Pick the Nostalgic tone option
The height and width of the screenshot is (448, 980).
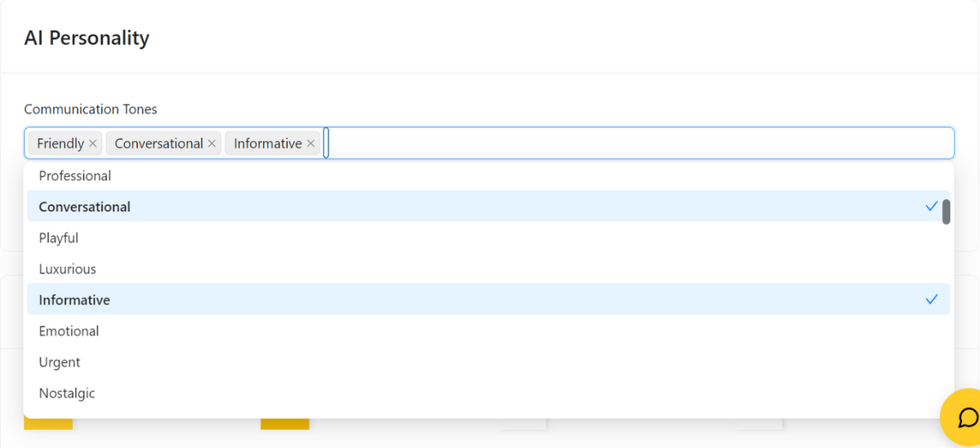click(x=488, y=393)
